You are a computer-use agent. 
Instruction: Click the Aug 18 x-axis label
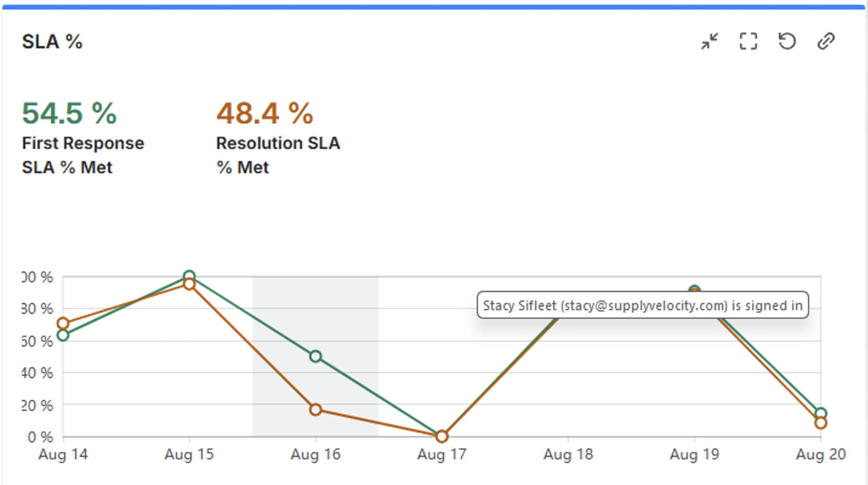568,454
